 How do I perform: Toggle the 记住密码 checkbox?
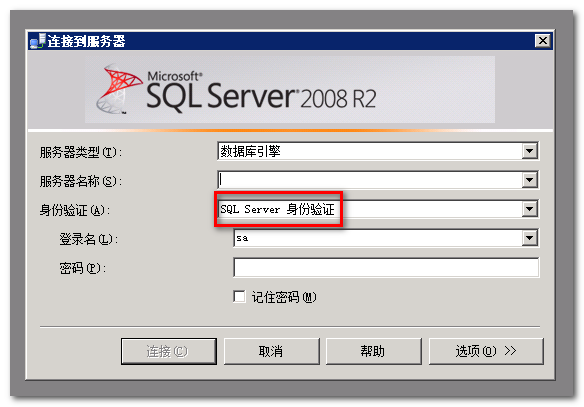click(x=239, y=297)
